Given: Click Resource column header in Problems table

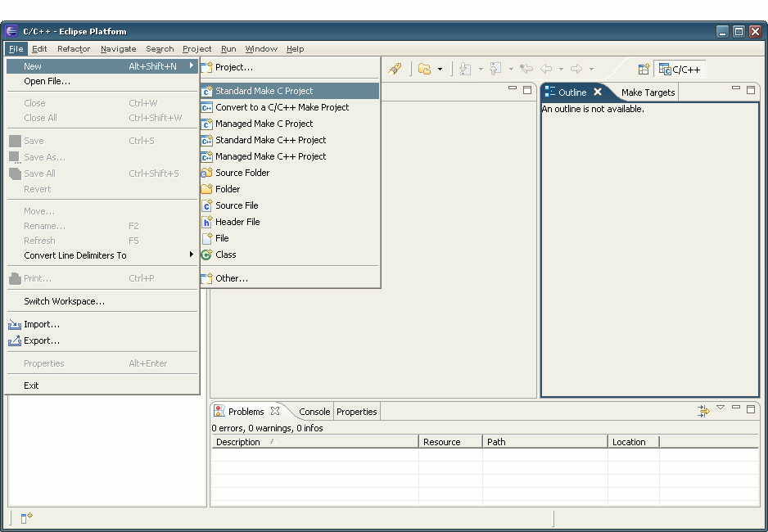Looking at the screenshot, I should pos(450,442).
